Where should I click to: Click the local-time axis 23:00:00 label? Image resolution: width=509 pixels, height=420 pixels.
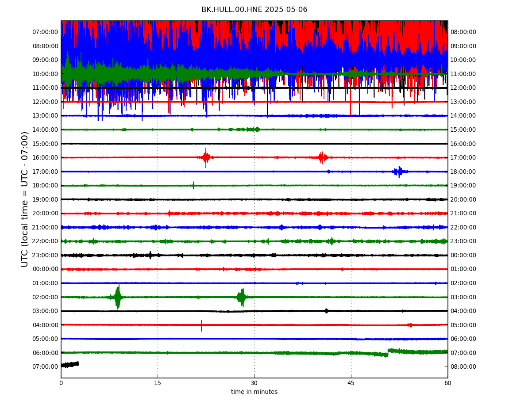(463, 241)
